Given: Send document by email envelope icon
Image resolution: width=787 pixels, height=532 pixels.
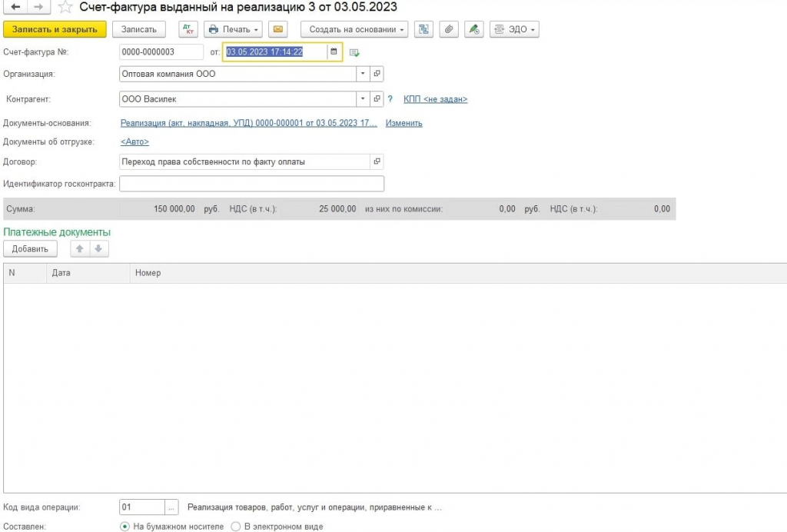Looking at the screenshot, I should 278,29.
